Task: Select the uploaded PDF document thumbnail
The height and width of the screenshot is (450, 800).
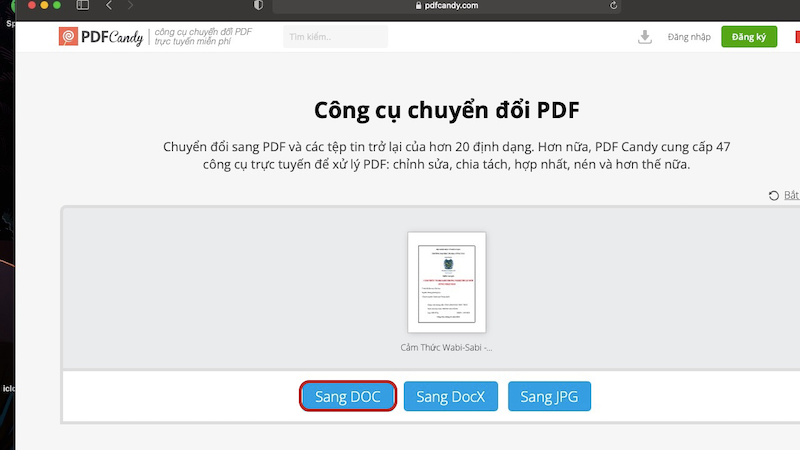Action: coord(446,283)
